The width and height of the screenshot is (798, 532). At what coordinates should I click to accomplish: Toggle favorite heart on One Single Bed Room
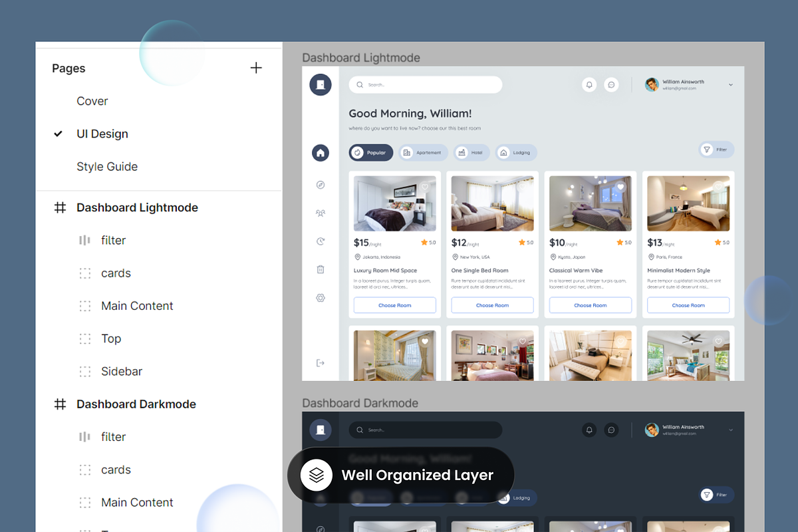click(522, 187)
